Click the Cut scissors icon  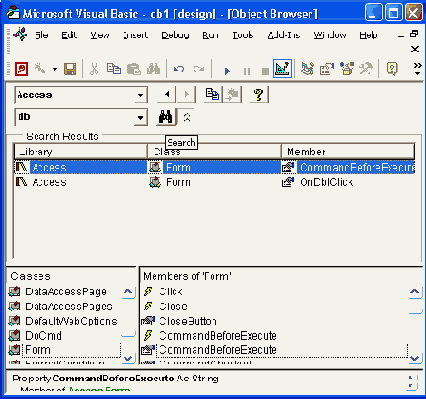[94, 69]
